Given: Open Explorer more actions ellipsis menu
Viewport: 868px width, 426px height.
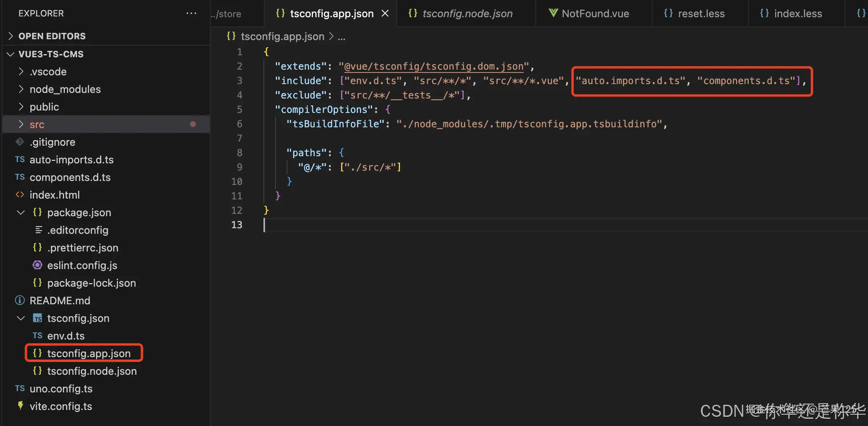Looking at the screenshot, I should click(191, 13).
